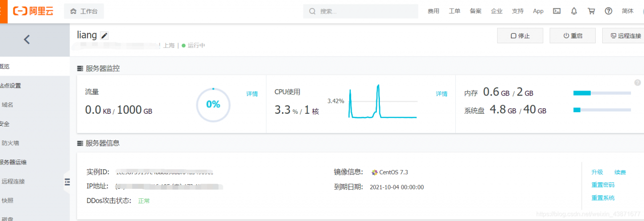
Task: Switch language via 简体
Action: point(627,11)
